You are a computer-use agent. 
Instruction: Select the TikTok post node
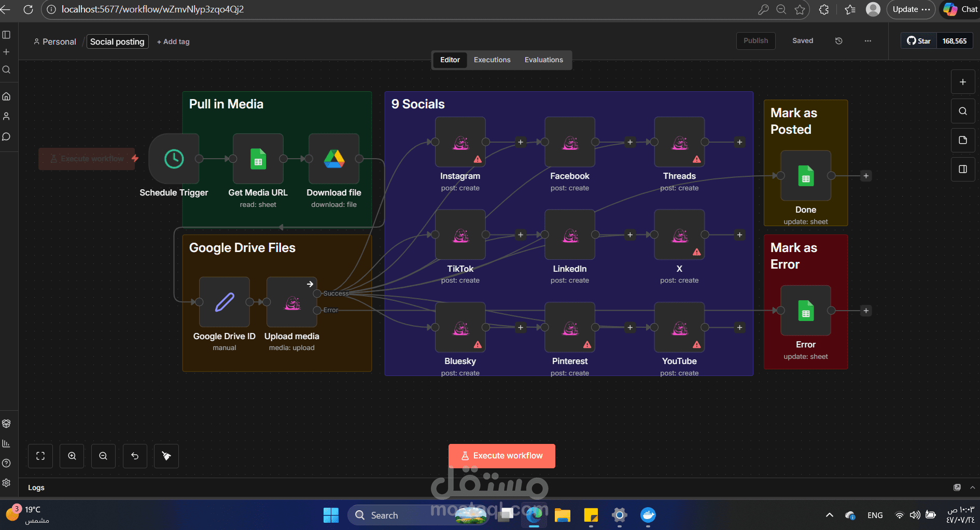(x=460, y=235)
